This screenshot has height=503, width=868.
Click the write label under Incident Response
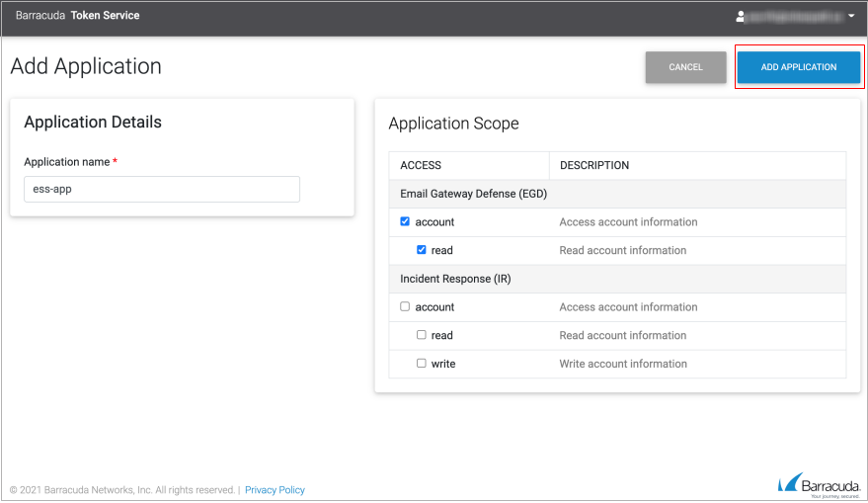click(x=443, y=364)
